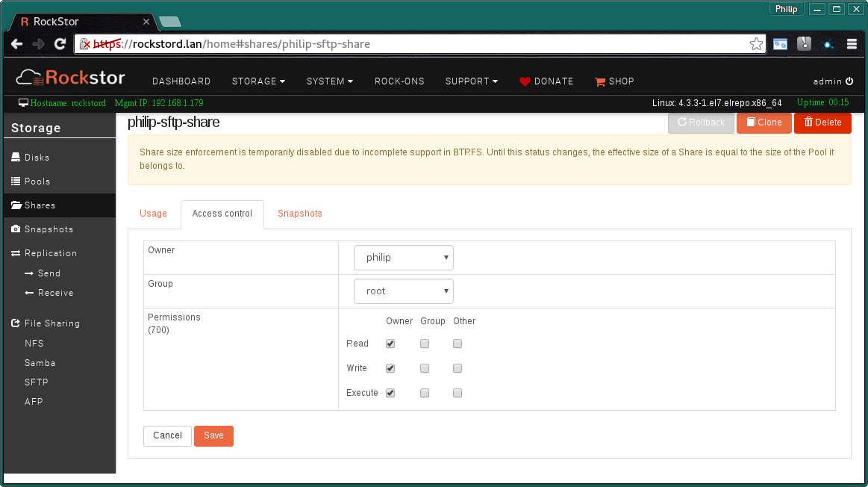
Task: Uncheck Owner Execute permission
Action: pyautogui.click(x=390, y=393)
